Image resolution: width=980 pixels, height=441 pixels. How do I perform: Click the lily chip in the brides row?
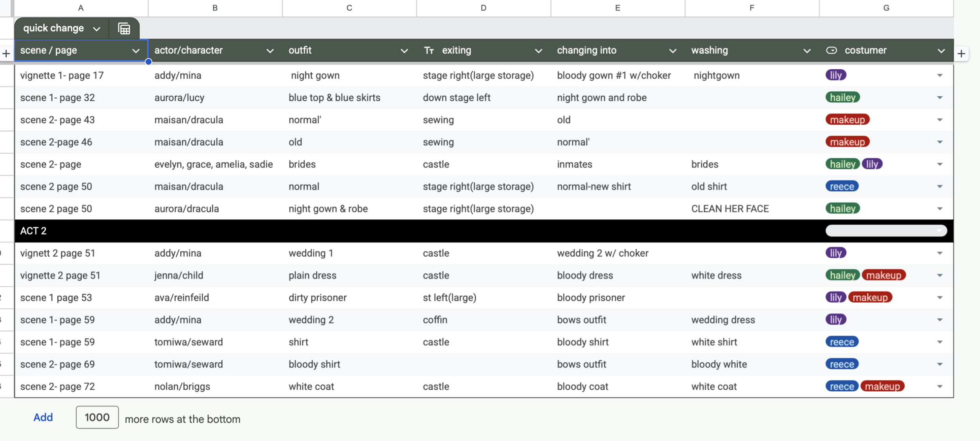872,164
